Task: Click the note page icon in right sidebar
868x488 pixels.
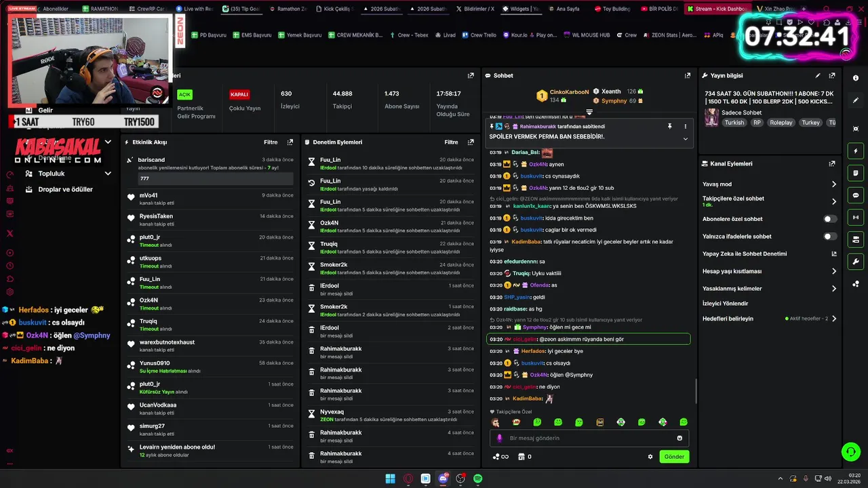Action: tap(856, 173)
